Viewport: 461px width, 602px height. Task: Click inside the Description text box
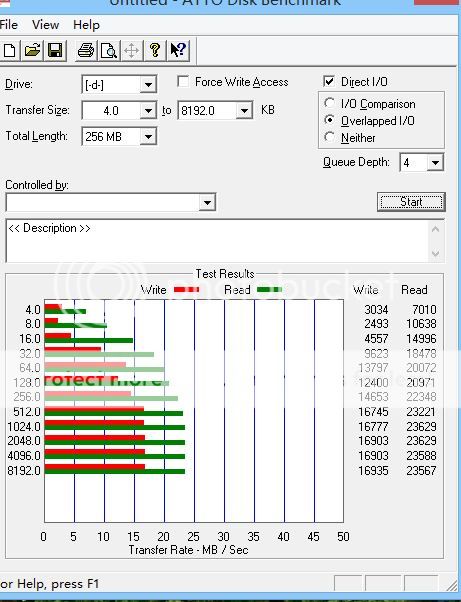(217, 241)
